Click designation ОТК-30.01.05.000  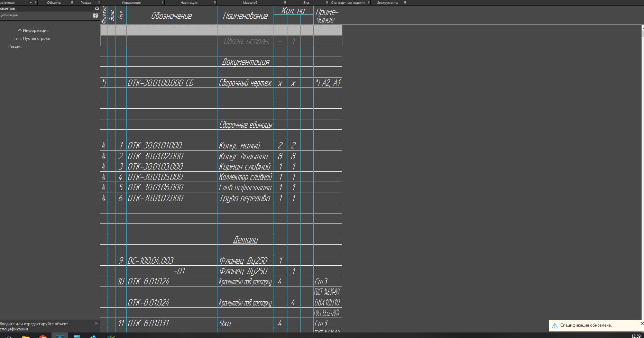pos(155,177)
